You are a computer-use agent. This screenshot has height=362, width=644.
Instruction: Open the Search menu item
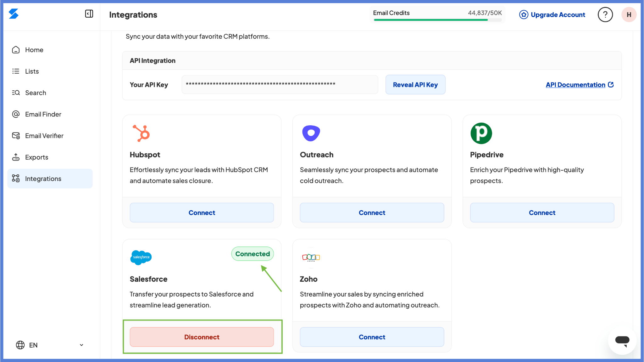[x=50, y=93]
